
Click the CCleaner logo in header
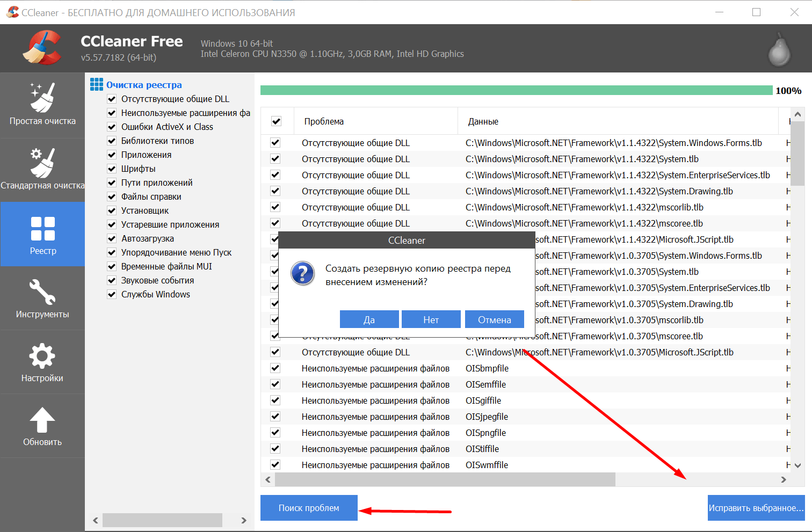[42, 48]
